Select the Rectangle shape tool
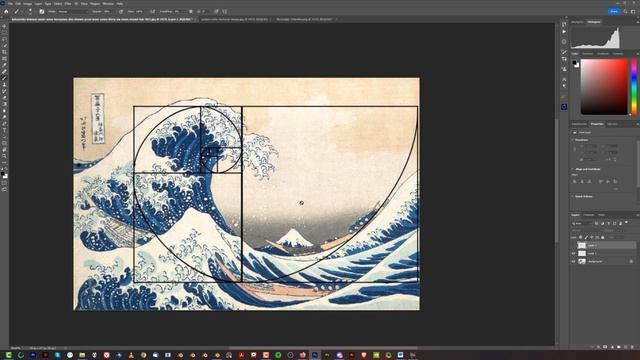The width and height of the screenshot is (640, 360). [x=4, y=143]
